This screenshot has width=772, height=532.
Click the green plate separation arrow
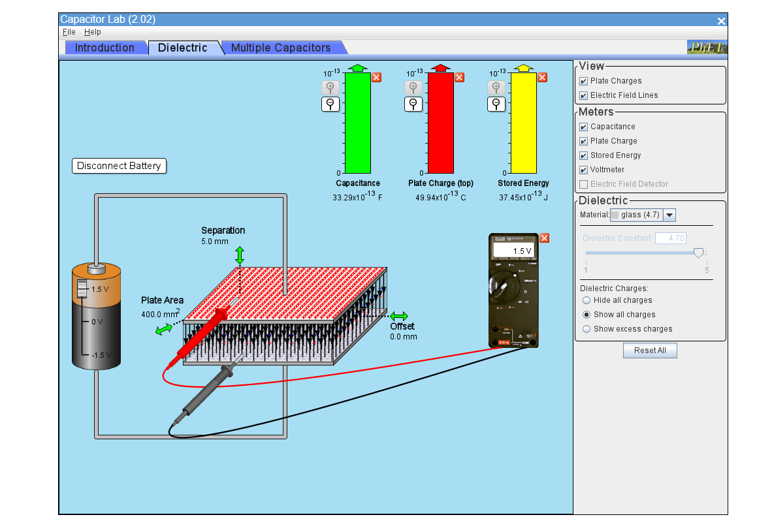[240, 255]
